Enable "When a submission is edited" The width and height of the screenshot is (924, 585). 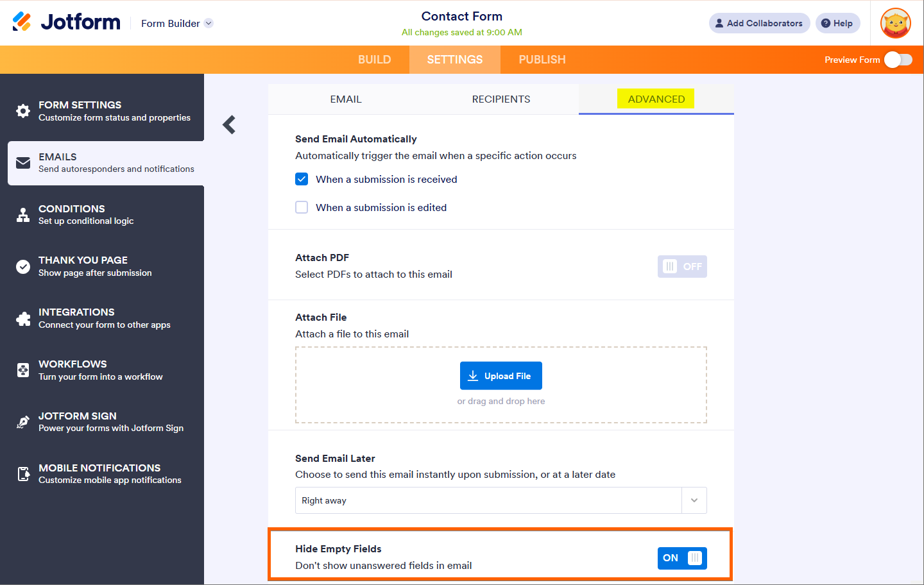click(302, 208)
